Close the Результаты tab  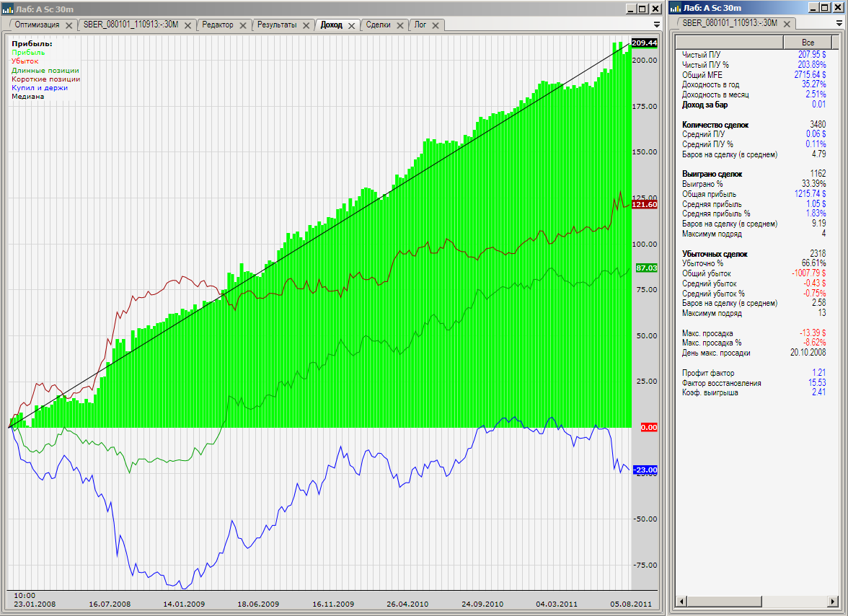(306, 25)
